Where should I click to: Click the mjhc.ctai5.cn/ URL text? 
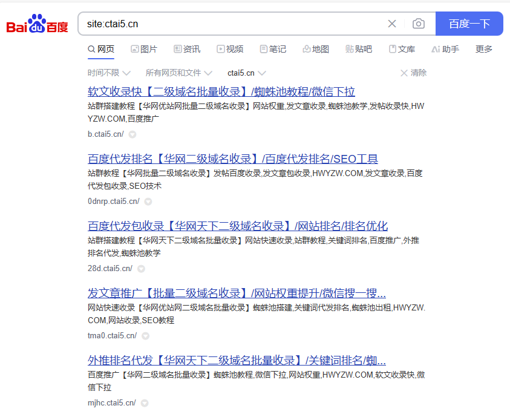click(112, 403)
